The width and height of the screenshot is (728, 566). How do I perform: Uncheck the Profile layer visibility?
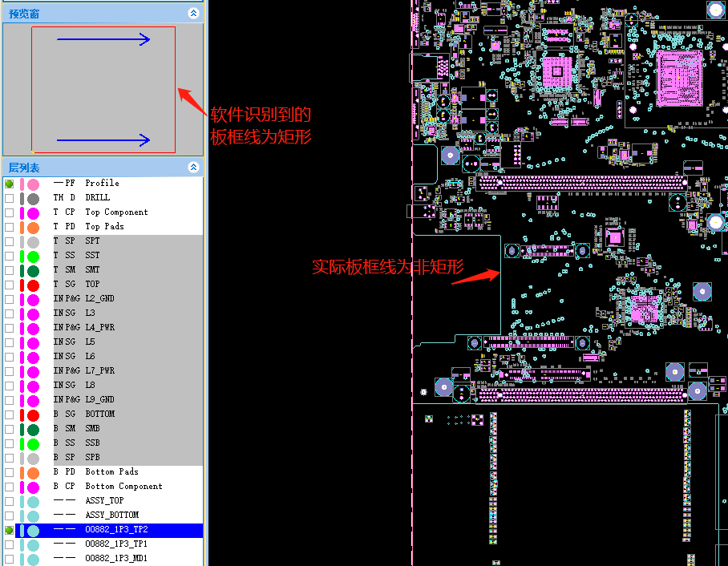[x=10, y=184]
